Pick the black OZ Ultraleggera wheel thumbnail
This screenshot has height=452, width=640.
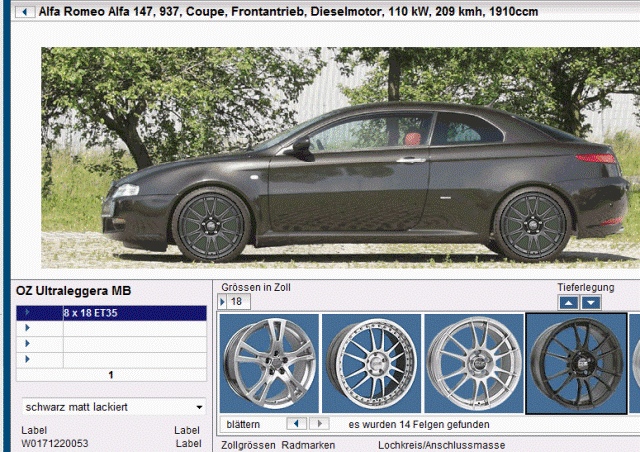pyautogui.click(x=576, y=362)
